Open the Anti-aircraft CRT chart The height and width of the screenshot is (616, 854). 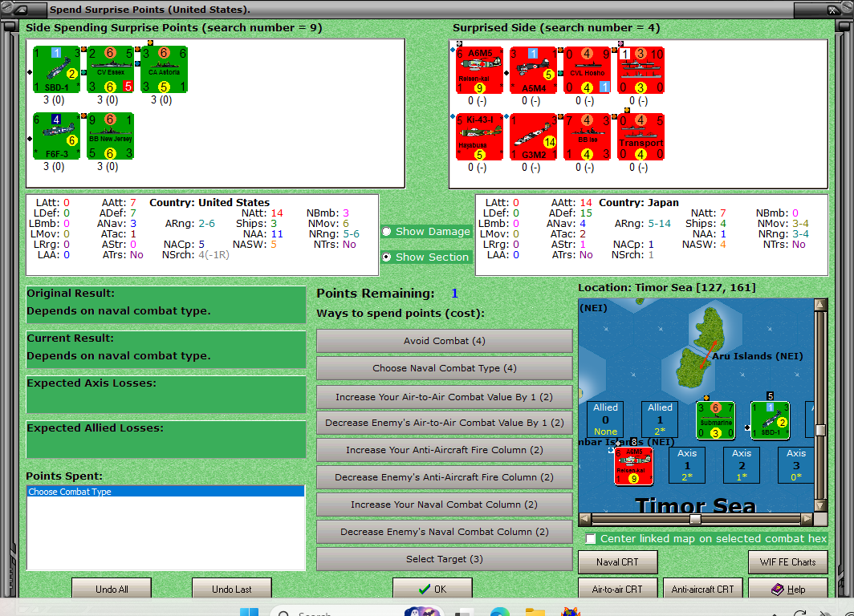[702, 588]
